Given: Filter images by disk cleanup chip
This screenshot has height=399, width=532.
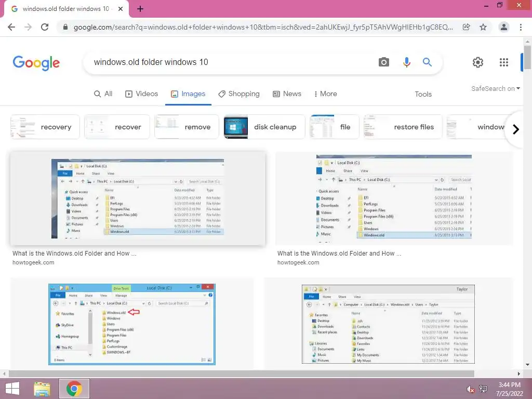Looking at the screenshot, I should (264, 127).
